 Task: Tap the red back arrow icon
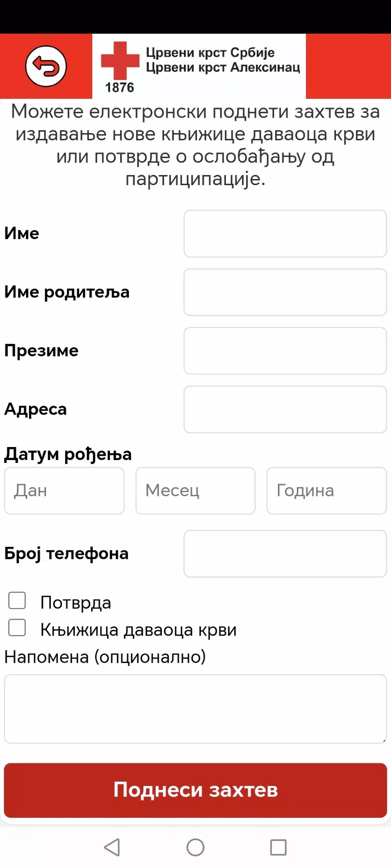pyautogui.click(x=46, y=66)
